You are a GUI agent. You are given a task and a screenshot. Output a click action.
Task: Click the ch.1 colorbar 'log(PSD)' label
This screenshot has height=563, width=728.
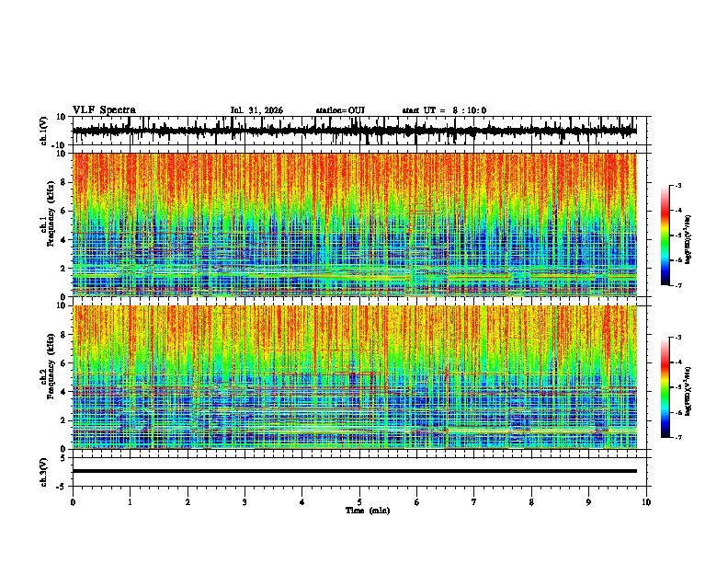pyautogui.click(x=688, y=240)
